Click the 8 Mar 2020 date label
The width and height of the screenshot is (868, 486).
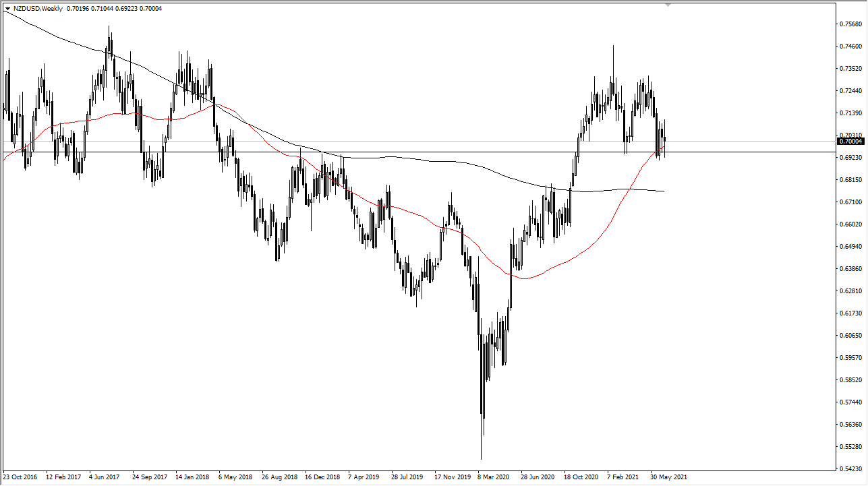[492, 477]
